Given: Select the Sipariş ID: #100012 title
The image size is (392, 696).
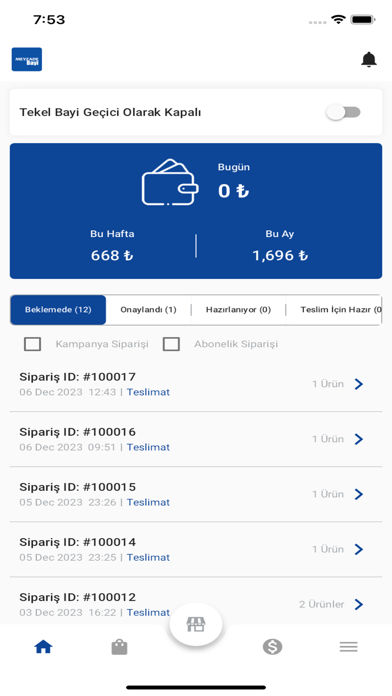Looking at the screenshot, I should [x=78, y=597].
